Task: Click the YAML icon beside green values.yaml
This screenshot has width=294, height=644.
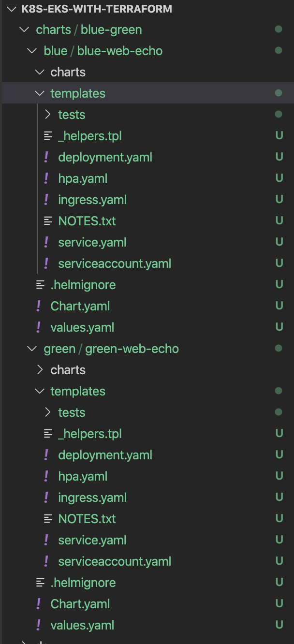Action: (39, 625)
